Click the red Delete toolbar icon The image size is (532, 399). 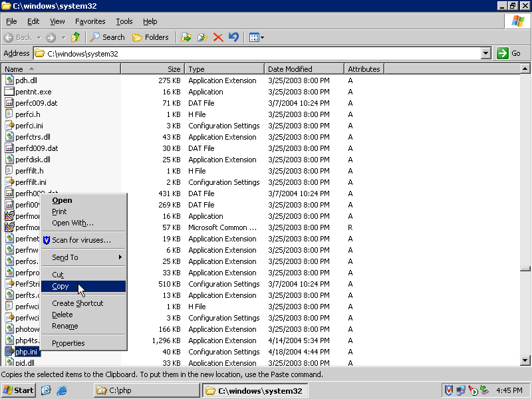coord(218,37)
